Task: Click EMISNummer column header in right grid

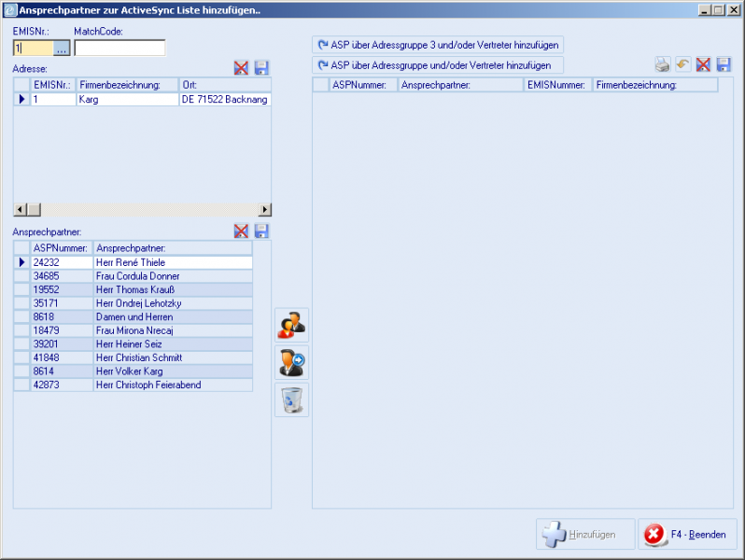Action: (557, 85)
